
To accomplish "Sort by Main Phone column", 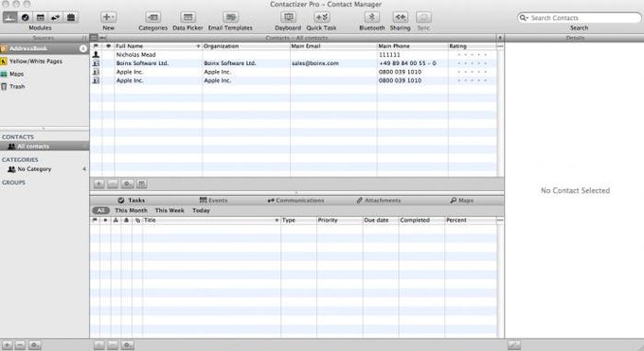I will tap(412, 46).
